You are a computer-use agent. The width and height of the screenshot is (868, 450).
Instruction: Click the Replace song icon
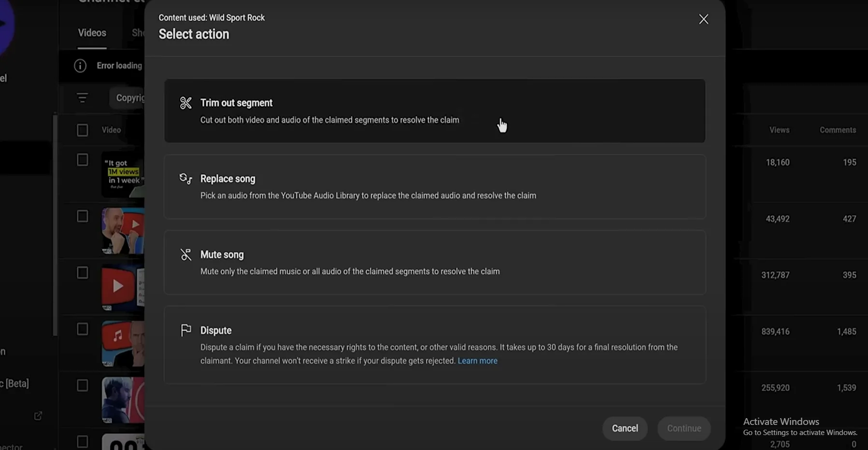[x=186, y=179]
